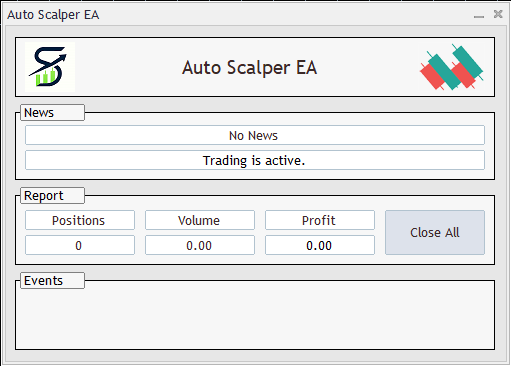Click the S arrow logo icon

[x=50, y=67]
